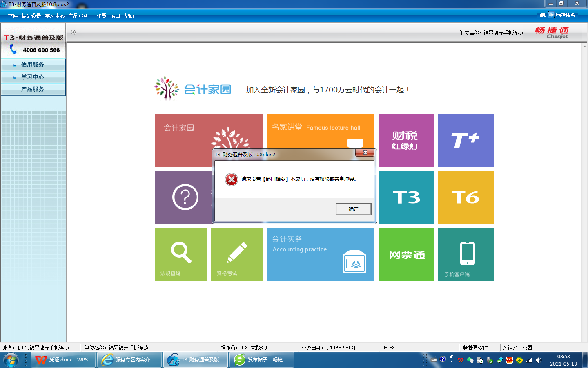Image resolution: width=588 pixels, height=368 pixels.
Task: Click 确定 in the error dialog
Action: 353,209
